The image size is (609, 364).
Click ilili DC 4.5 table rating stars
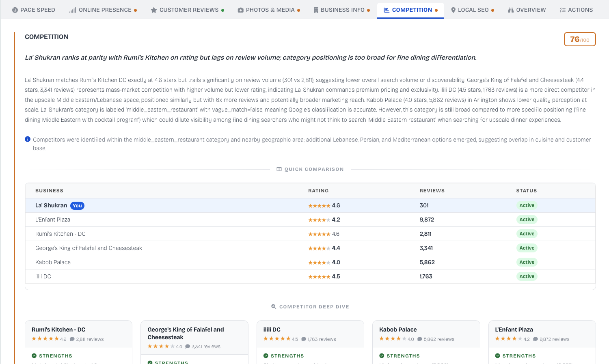pyautogui.click(x=319, y=277)
